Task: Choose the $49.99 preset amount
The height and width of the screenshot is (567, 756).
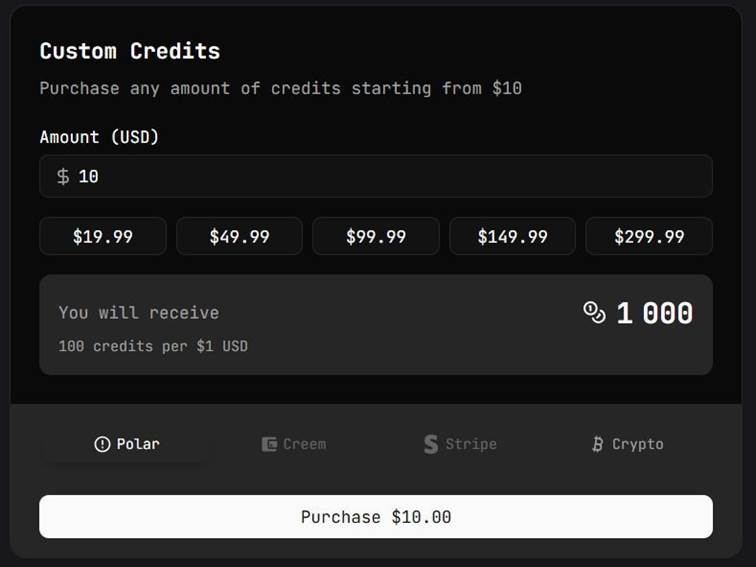Action: (x=240, y=237)
